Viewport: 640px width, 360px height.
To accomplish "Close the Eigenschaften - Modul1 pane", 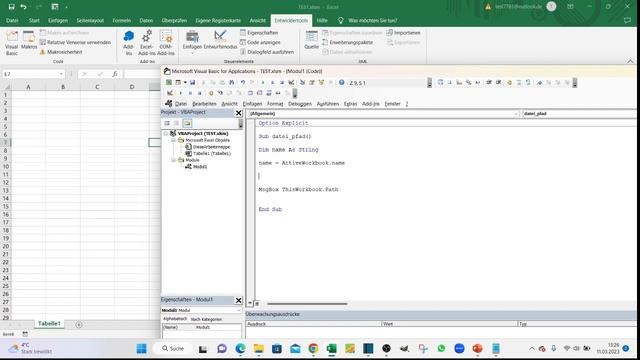I will (239, 300).
